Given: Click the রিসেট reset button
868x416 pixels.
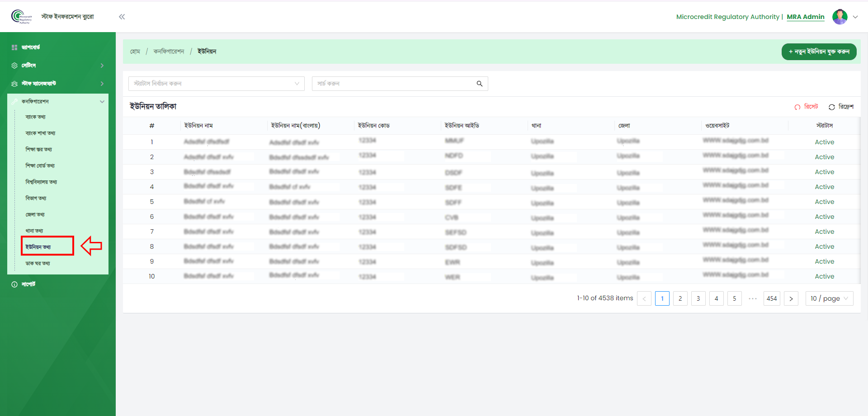Looking at the screenshot, I should (807, 107).
